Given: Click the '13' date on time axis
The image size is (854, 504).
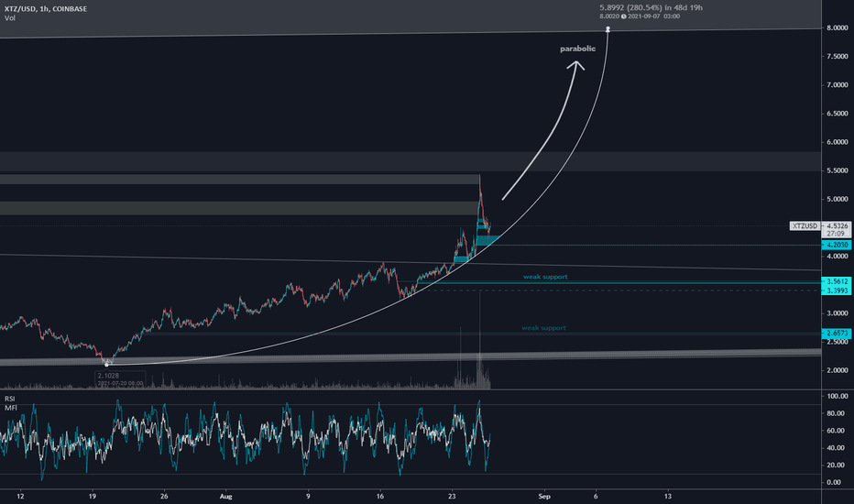Looking at the screenshot, I should (x=668, y=497).
